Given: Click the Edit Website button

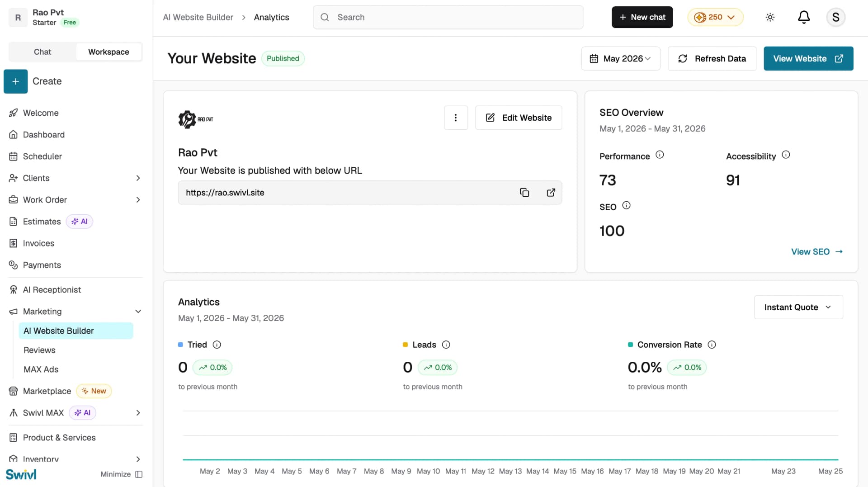Looking at the screenshot, I should [519, 118].
